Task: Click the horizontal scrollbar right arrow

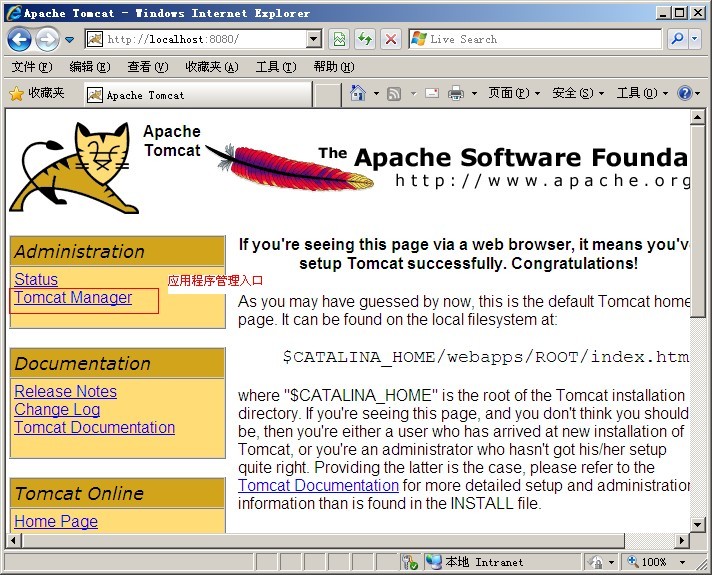Action: click(x=682, y=540)
